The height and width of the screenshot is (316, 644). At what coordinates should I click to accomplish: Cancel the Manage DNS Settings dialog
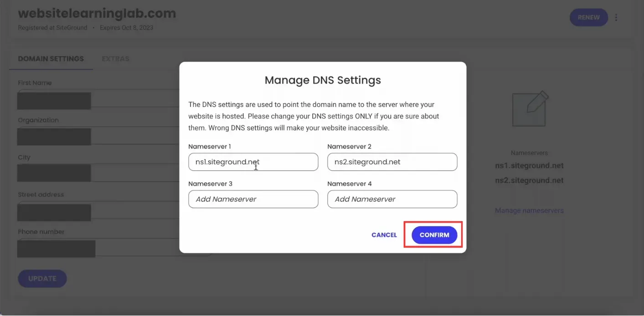coord(384,235)
